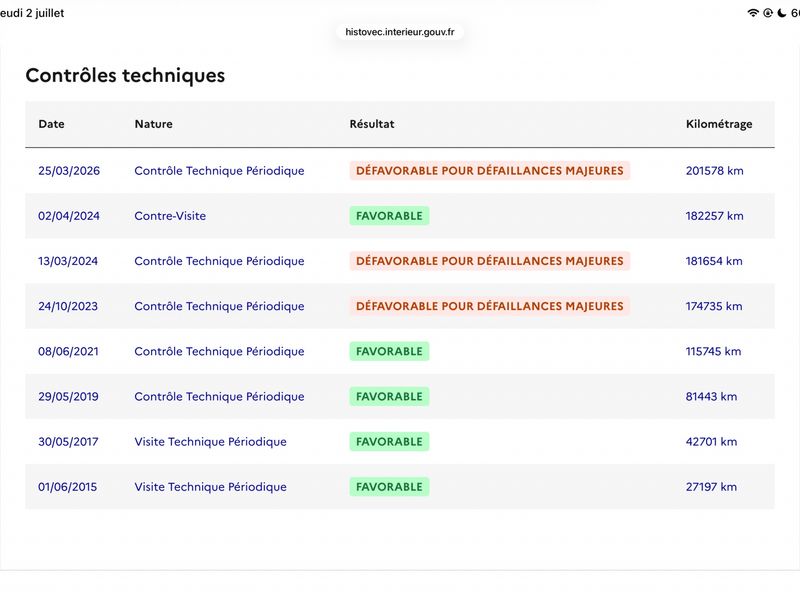800x600 pixels.
Task: Click the Date column header
Action: (x=52, y=124)
